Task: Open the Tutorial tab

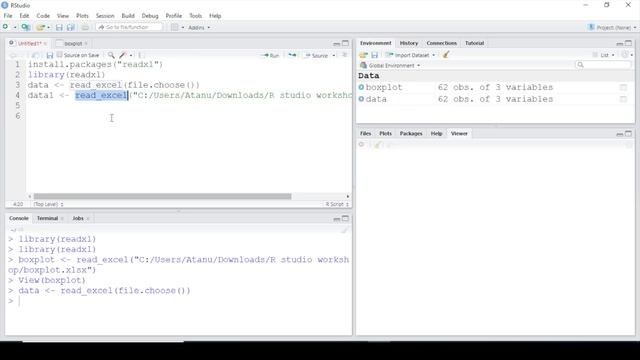Action: [474, 43]
